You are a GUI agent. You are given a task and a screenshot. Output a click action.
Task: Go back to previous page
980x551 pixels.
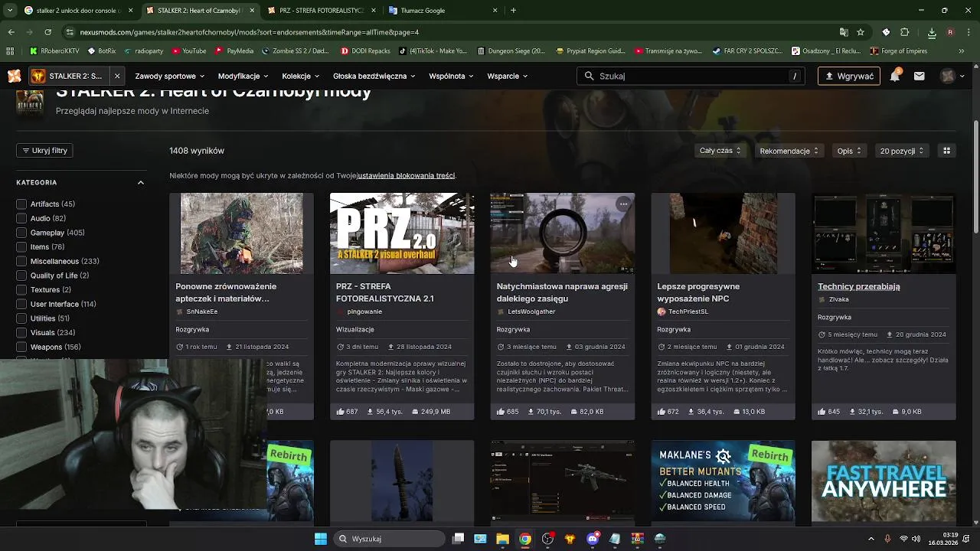(x=11, y=32)
